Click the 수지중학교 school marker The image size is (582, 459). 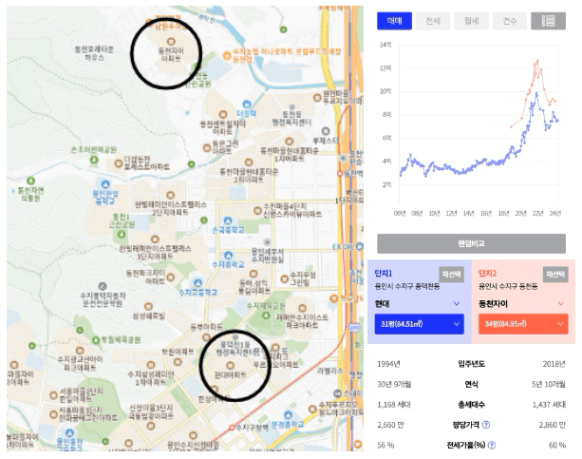point(228,256)
